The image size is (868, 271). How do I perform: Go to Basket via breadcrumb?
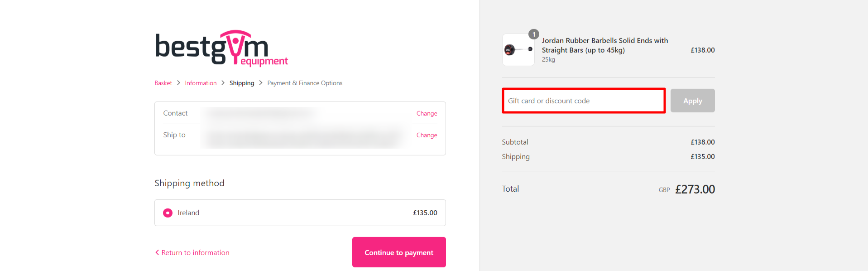(163, 83)
